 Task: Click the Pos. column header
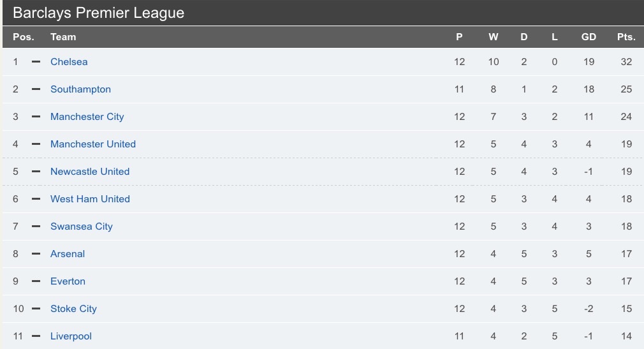point(23,37)
